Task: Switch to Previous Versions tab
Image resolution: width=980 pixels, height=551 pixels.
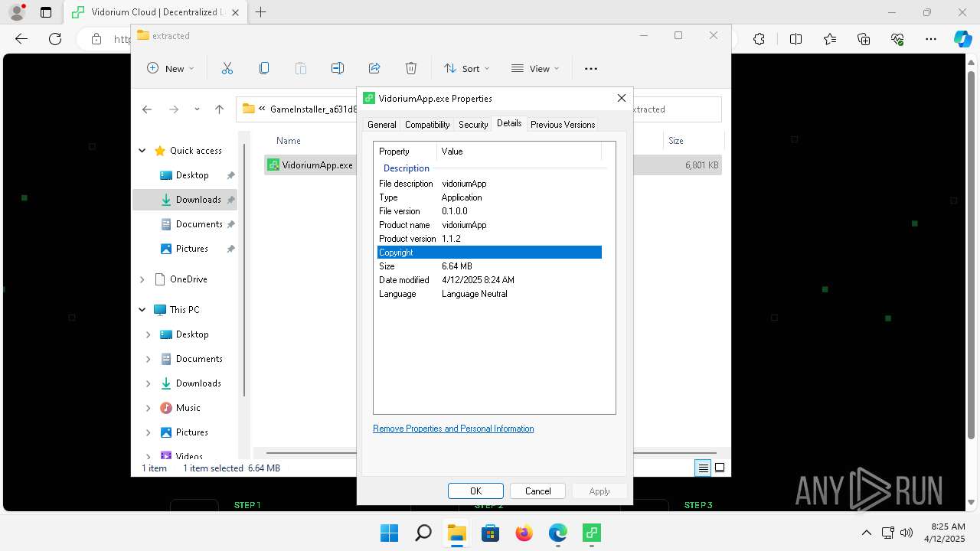Action: pos(563,125)
